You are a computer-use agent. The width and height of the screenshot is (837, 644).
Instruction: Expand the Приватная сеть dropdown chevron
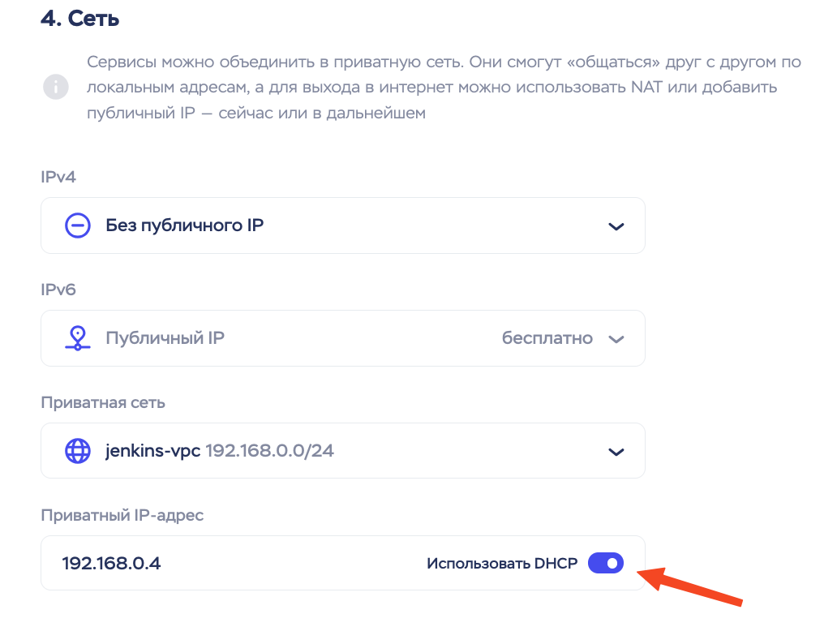tap(616, 452)
